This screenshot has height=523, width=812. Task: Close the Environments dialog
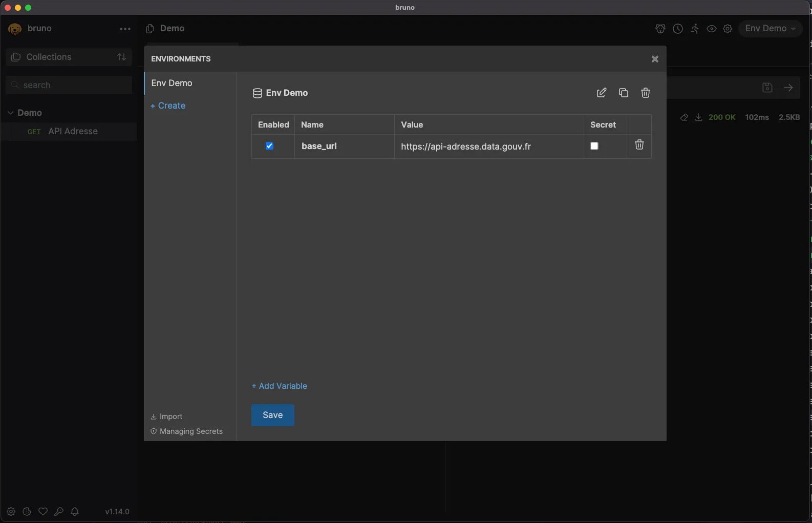pyautogui.click(x=654, y=59)
